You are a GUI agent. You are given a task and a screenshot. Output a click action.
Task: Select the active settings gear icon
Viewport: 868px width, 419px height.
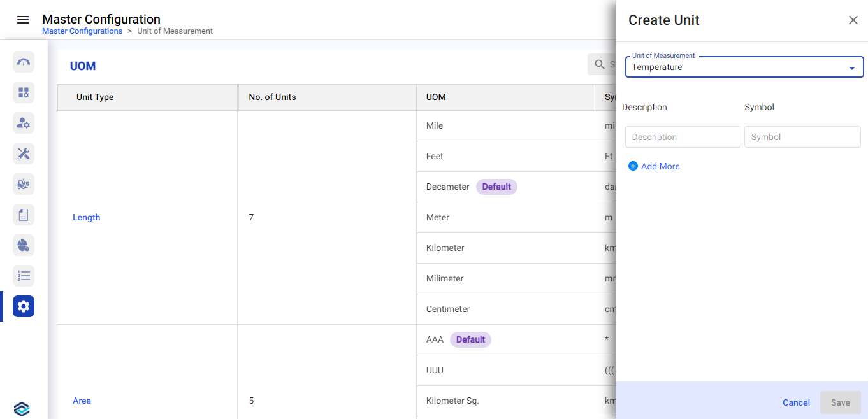point(24,306)
